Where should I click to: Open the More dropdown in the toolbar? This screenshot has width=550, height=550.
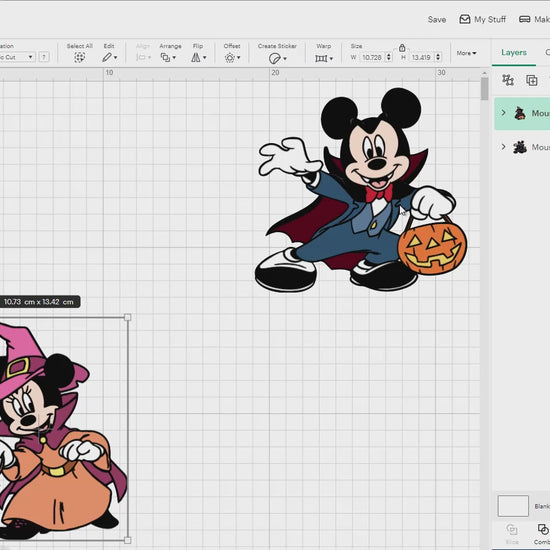click(x=466, y=53)
